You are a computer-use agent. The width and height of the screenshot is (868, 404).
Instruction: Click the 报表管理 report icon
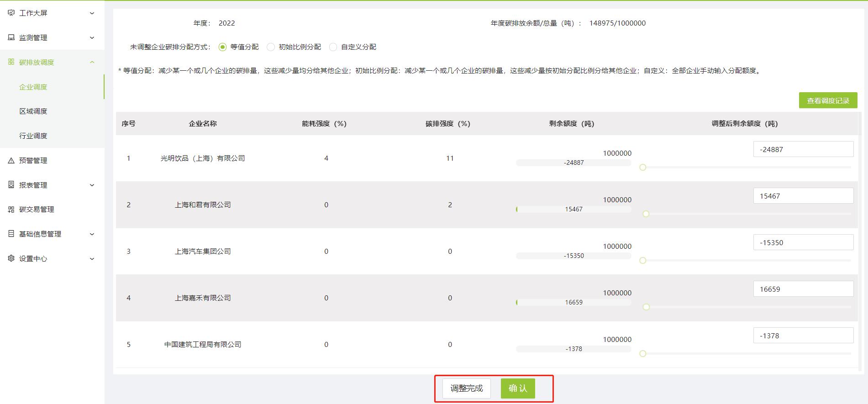point(11,185)
